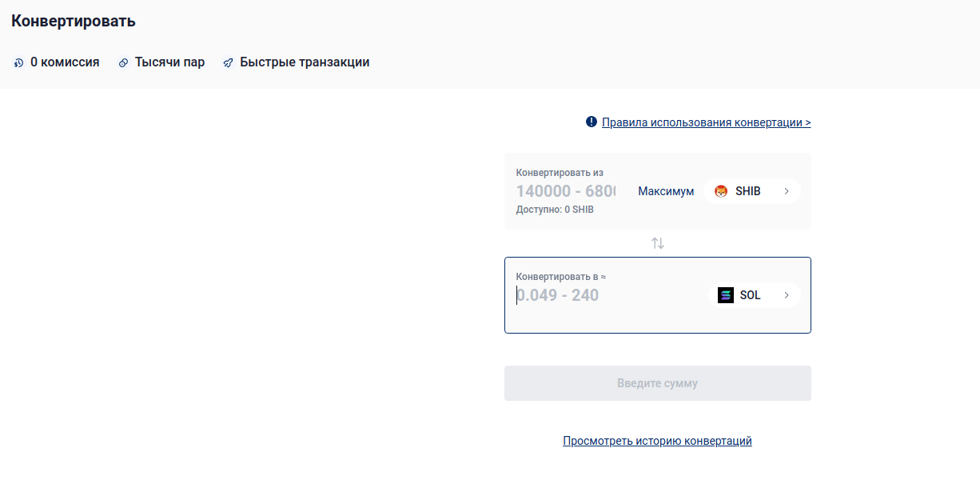Click the SOL token logo
This screenshot has height=500, width=980.
coord(726,295)
